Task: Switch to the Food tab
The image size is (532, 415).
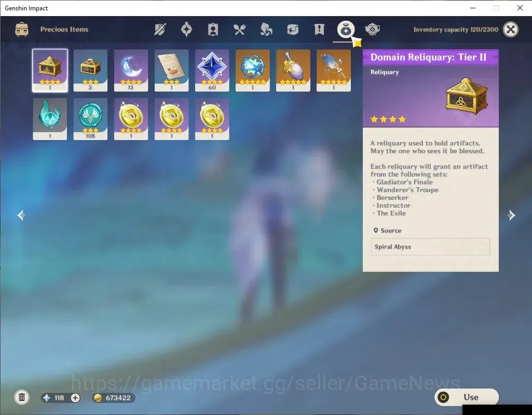Action: coord(239,30)
